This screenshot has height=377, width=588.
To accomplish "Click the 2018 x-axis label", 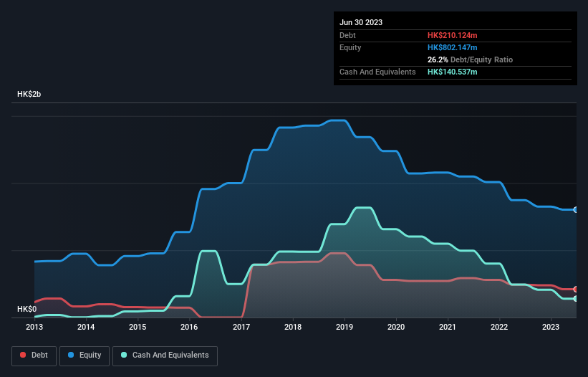I will click(293, 327).
